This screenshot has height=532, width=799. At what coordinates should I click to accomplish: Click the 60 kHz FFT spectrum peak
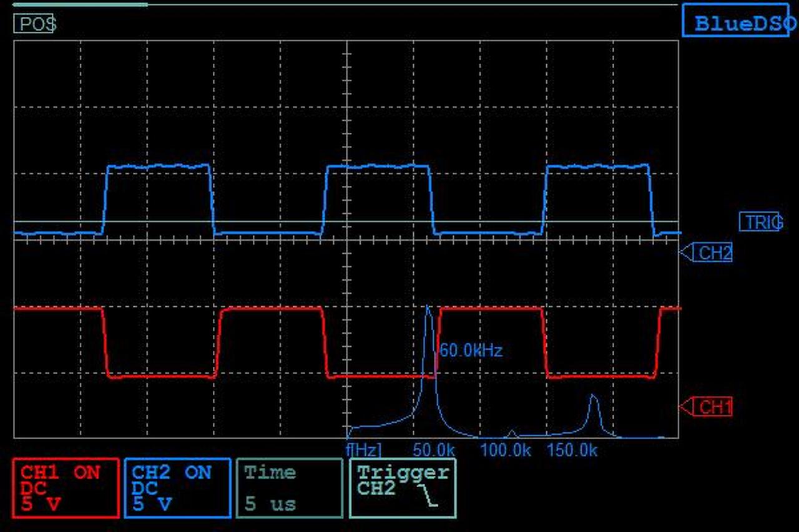(428, 307)
